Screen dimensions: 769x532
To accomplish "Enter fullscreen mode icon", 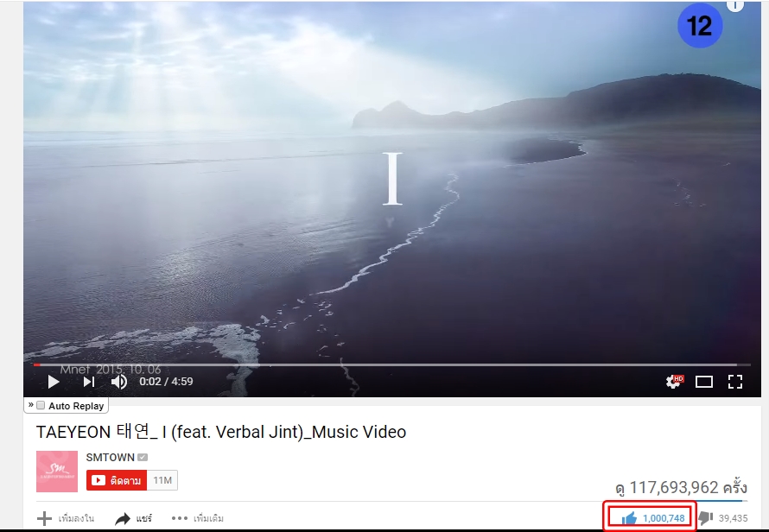I will coord(735,382).
